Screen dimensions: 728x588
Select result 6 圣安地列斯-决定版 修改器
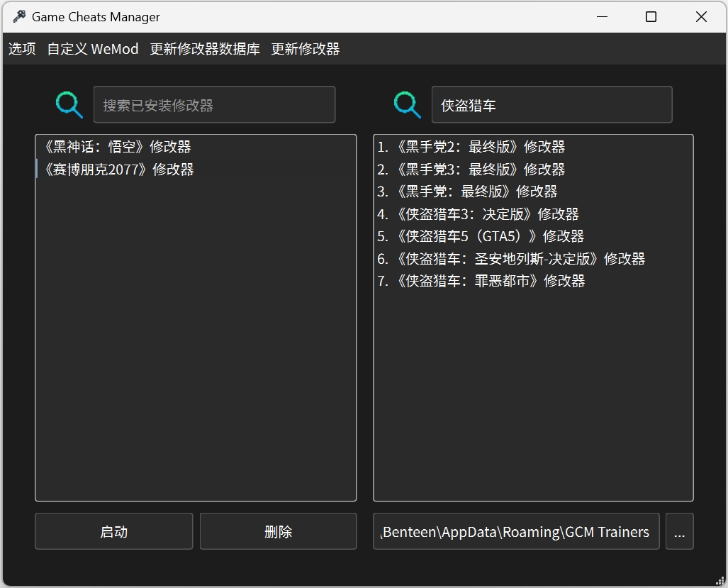[x=534, y=258]
